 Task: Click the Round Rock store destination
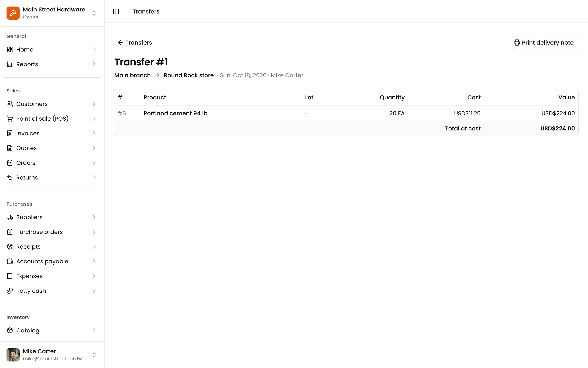[189, 75]
